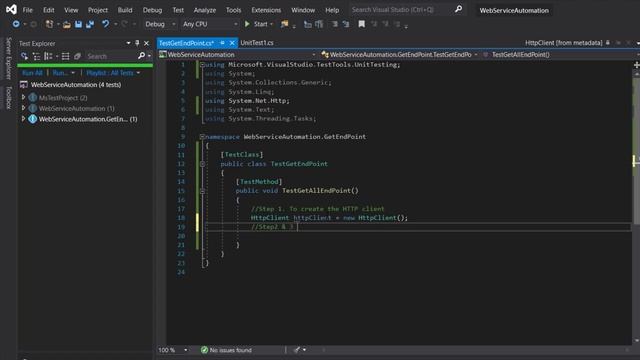Expand the WebServiceAutomation.GetEn... (1) node

pyautogui.click(x=23, y=118)
